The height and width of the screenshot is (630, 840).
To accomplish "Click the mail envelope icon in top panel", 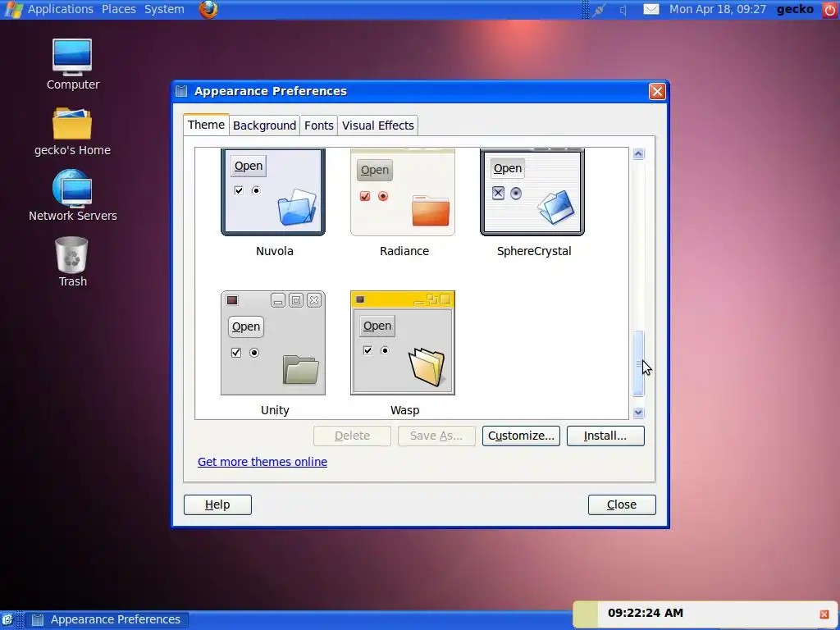I will point(651,9).
